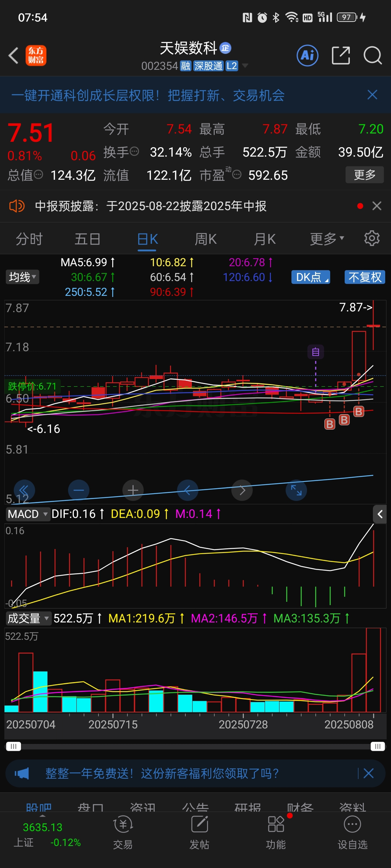Select the 日K tab

147,239
